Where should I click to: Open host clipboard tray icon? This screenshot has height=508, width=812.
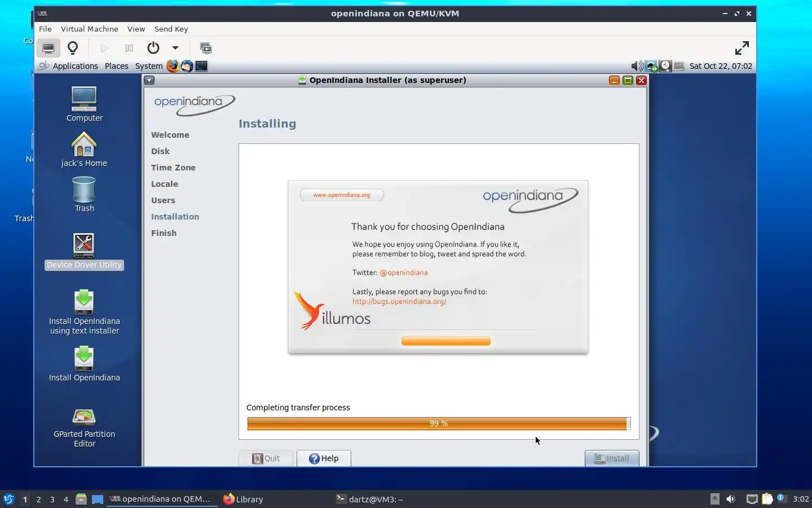tap(767, 499)
